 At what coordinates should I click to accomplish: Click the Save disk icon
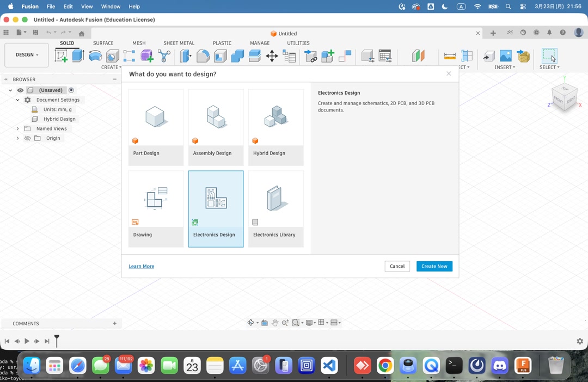35,33
